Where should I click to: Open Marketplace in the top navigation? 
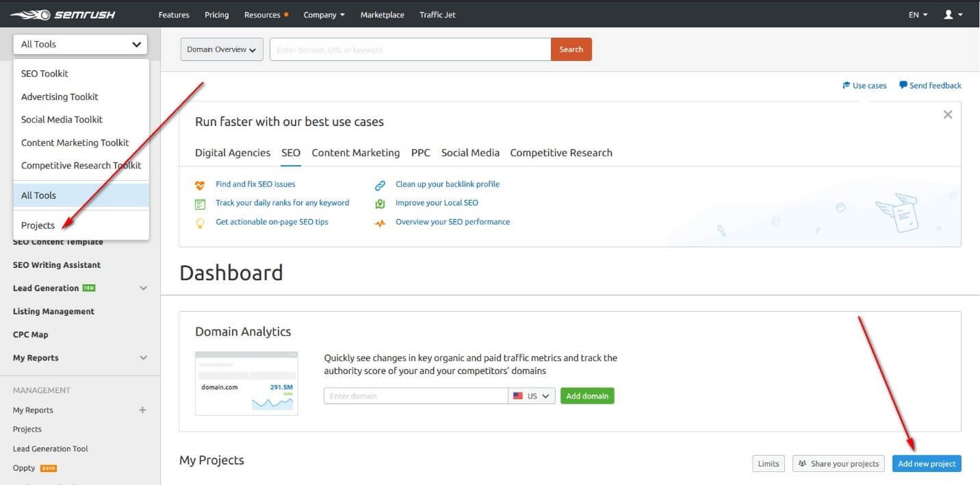(382, 14)
